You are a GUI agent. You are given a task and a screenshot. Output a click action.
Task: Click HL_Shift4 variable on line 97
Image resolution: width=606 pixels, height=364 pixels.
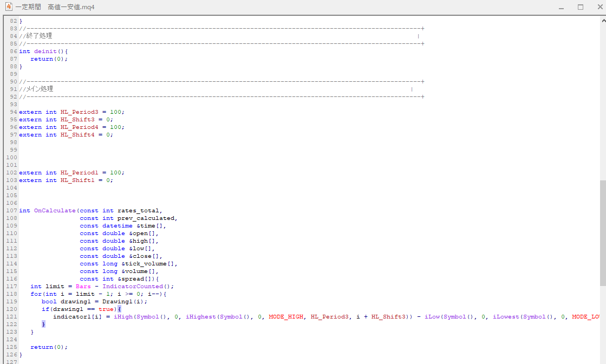point(77,135)
